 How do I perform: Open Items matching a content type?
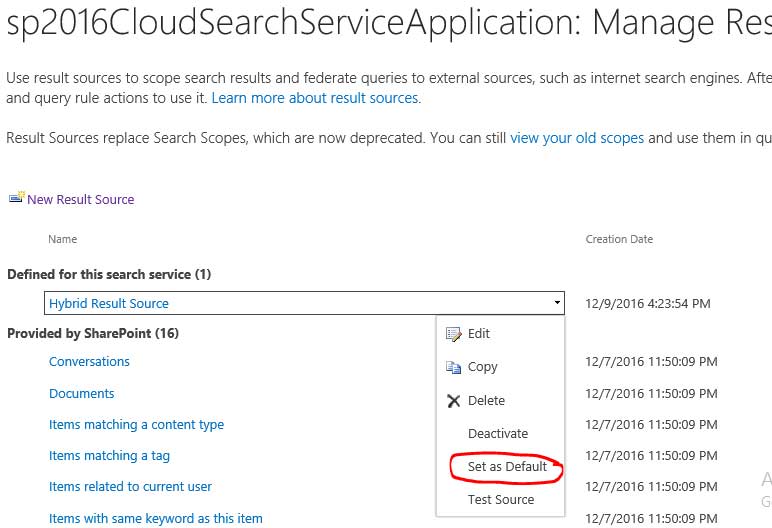pyautogui.click(x=136, y=425)
